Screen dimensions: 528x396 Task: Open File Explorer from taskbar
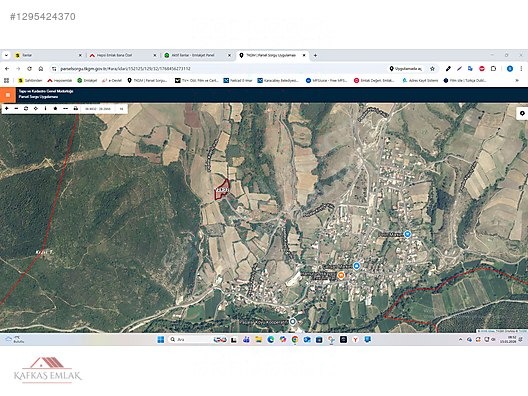point(258,339)
